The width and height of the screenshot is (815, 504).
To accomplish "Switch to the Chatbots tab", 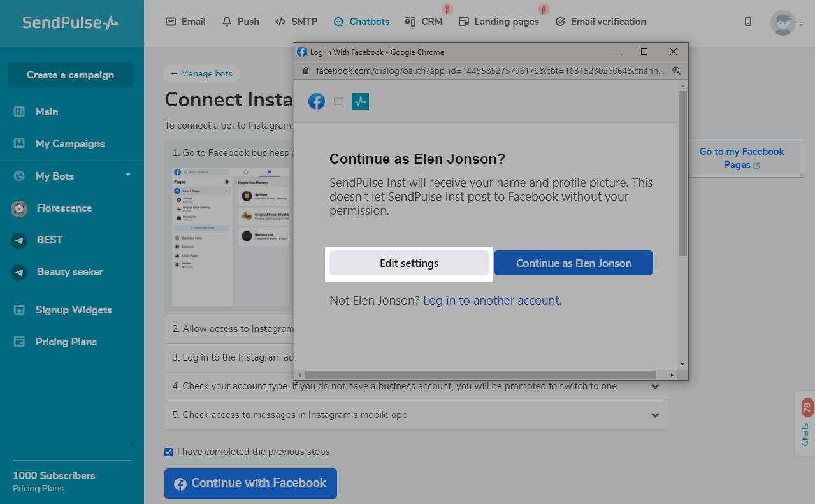I will click(x=361, y=22).
